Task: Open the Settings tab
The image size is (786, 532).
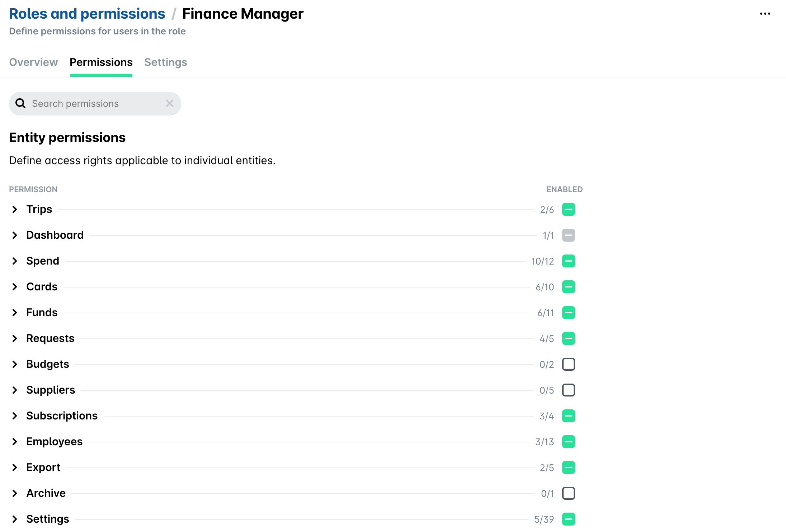Action: pyautogui.click(x=166, y=62)
